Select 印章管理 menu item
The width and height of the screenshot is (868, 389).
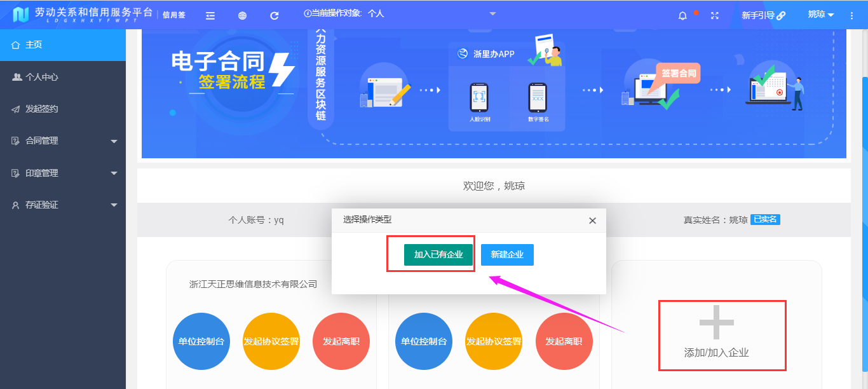(x=63, y=173)
